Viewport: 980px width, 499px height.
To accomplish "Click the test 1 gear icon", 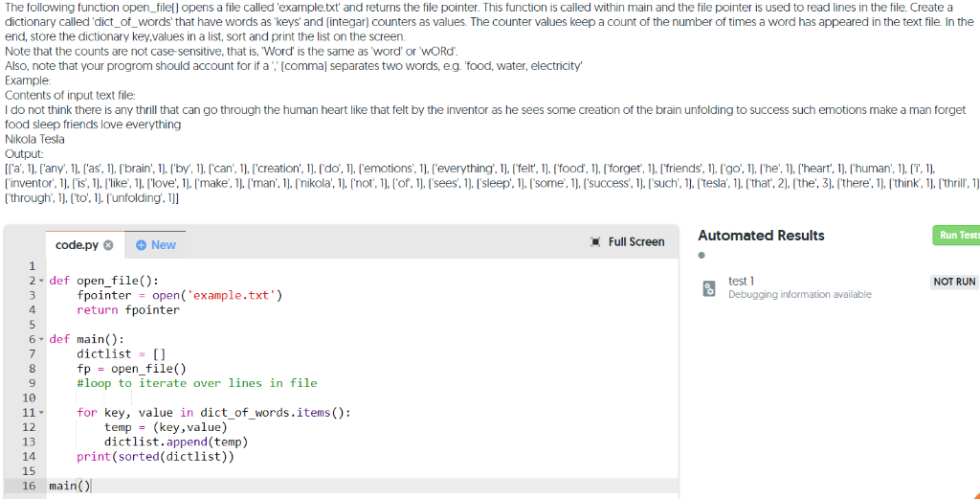I will [709, 287].
